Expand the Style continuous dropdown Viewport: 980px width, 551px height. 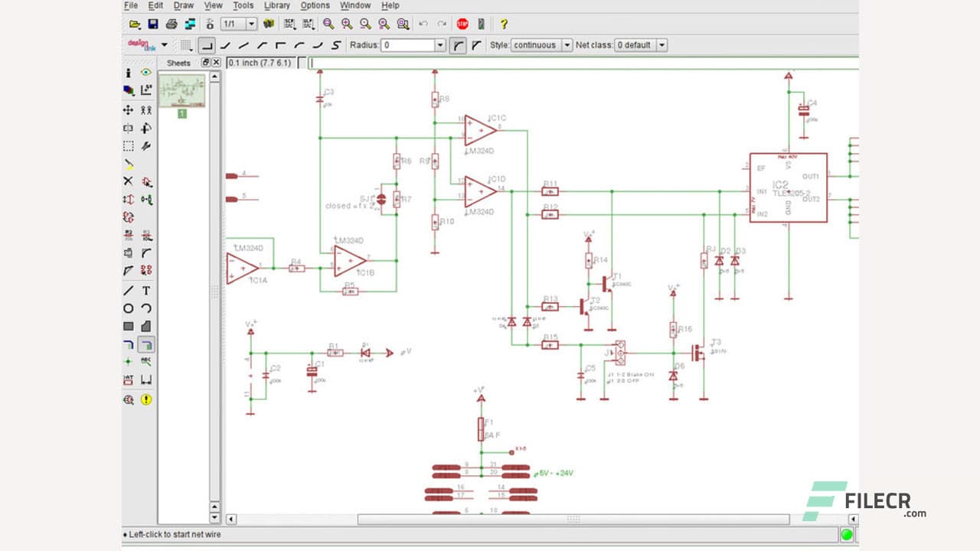(x=567, y=45)
